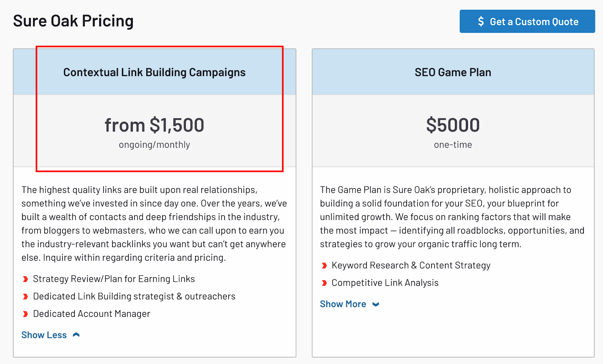Click red arrow bullet beside Keyword Research
603x364 pixels.
[324, 266]
